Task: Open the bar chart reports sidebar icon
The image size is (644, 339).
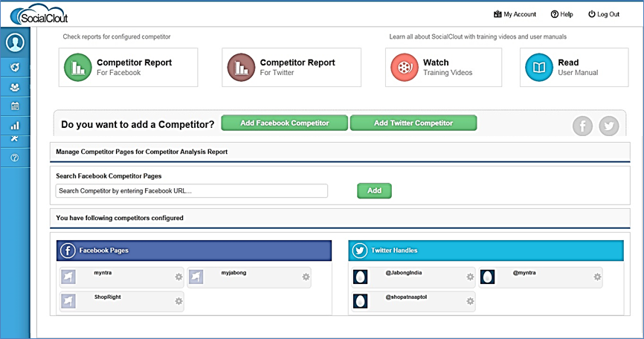Action: point(15,126)
